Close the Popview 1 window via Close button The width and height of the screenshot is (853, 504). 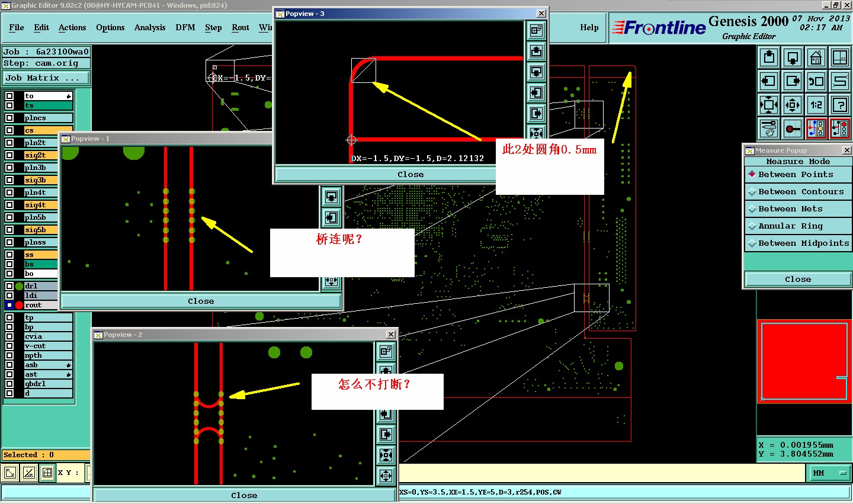pos(201,301)
